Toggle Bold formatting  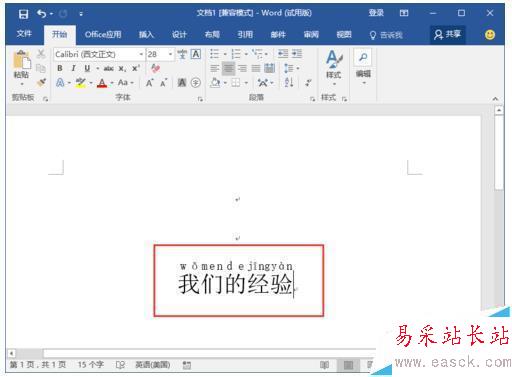(60, 68)
